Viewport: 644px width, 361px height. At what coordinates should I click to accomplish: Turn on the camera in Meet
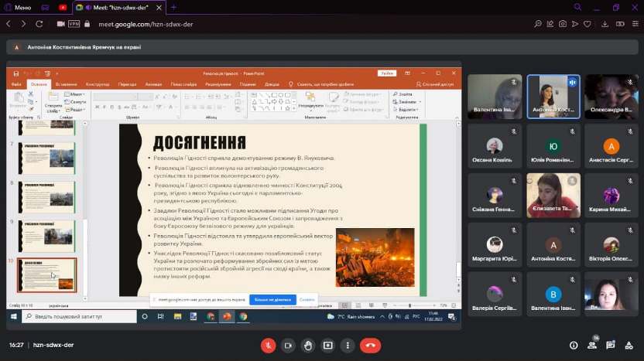click(289, 346)
